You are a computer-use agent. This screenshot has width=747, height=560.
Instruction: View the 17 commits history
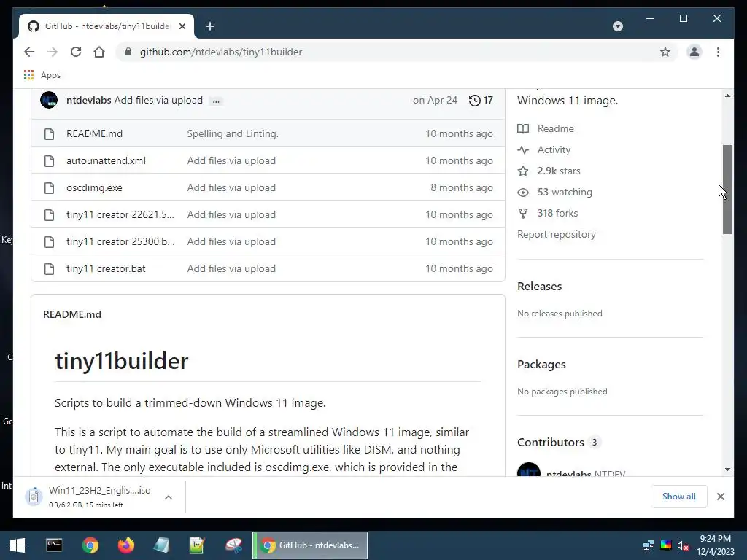pyautogui.click(x=481, y=100)
